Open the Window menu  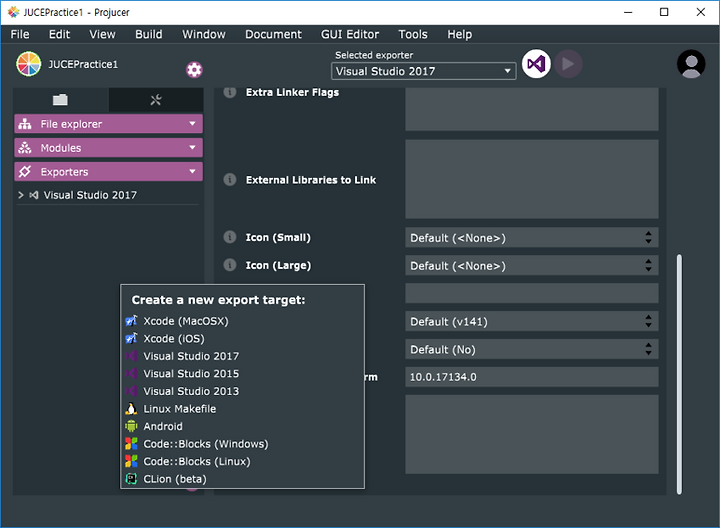coord(204,34)
